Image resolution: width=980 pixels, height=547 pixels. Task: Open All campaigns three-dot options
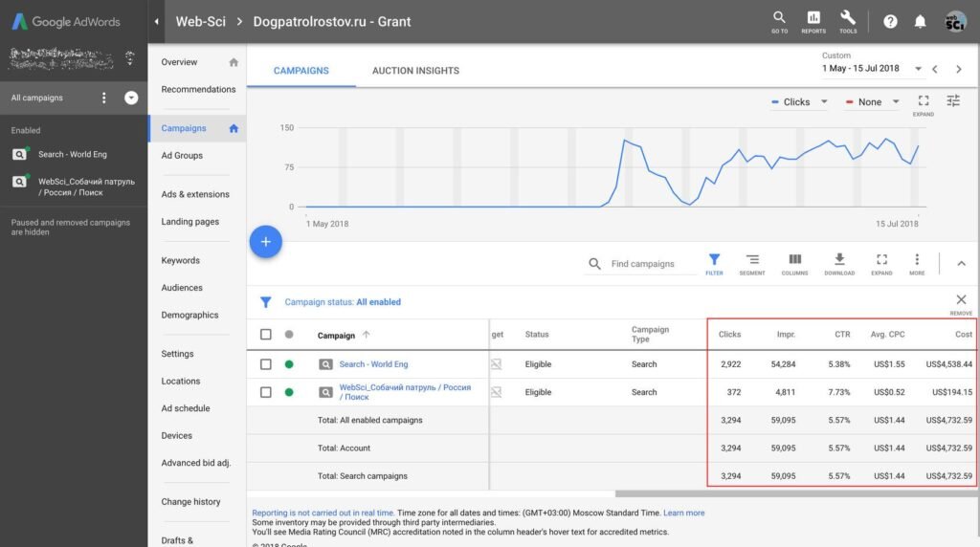coord(103,98)
